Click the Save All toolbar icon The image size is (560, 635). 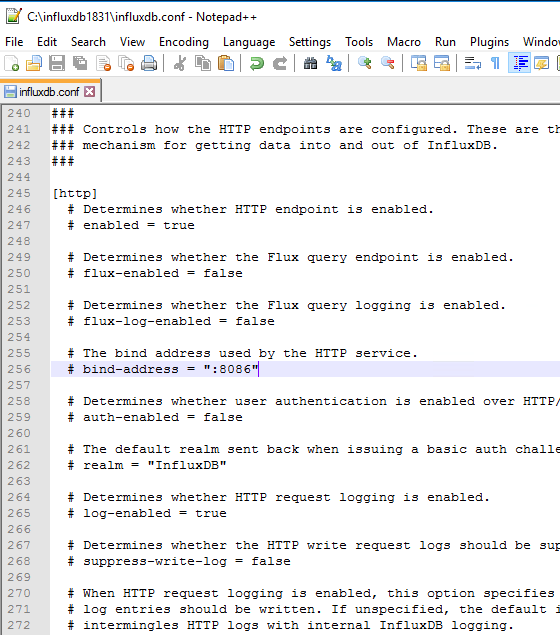80,64
